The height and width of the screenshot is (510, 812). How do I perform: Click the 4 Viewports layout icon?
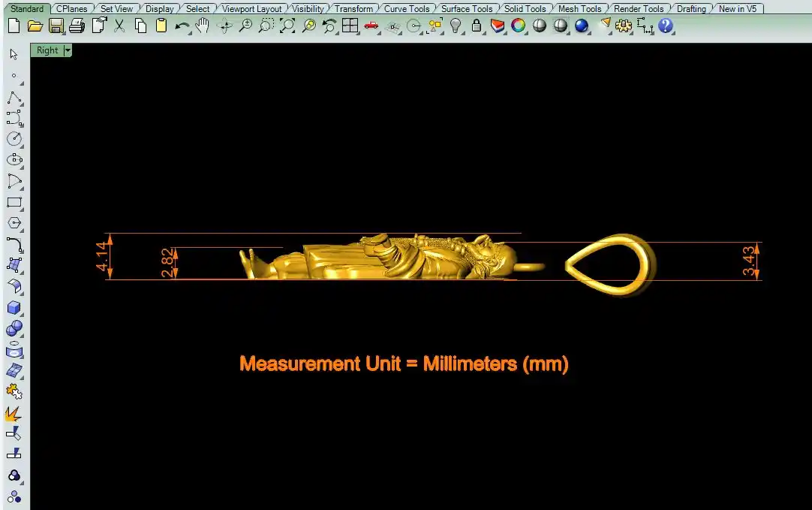pos(350,26)
